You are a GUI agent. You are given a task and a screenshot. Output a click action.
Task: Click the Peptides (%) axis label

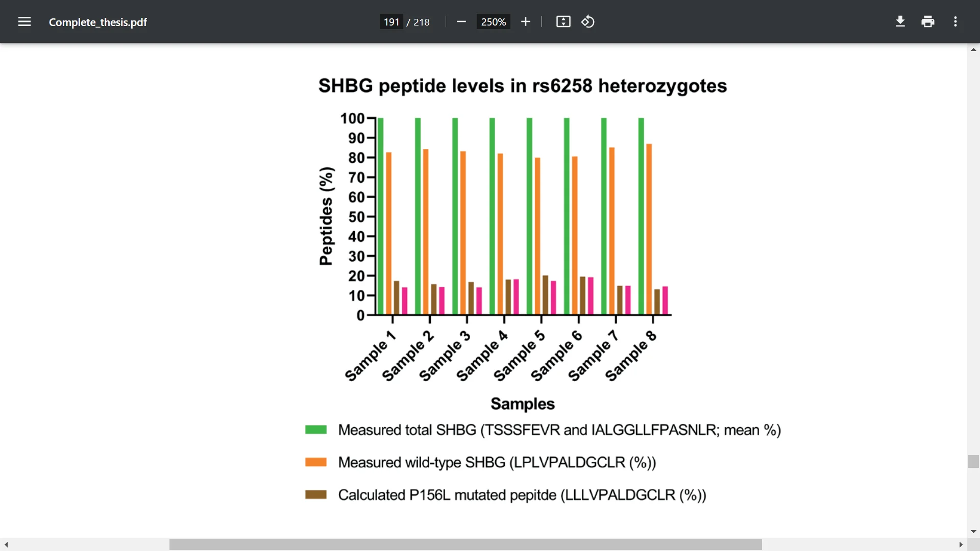pos(326,216)
